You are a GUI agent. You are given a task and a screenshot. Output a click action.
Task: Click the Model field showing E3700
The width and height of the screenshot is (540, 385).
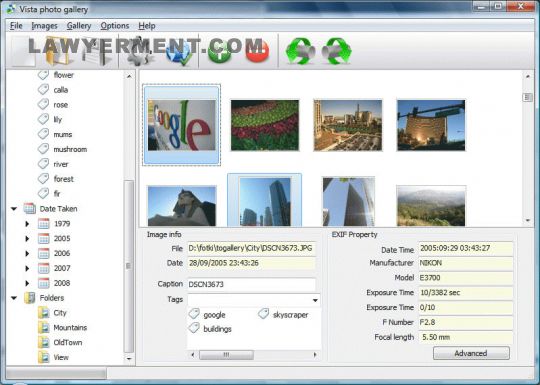tap(466, 278)
